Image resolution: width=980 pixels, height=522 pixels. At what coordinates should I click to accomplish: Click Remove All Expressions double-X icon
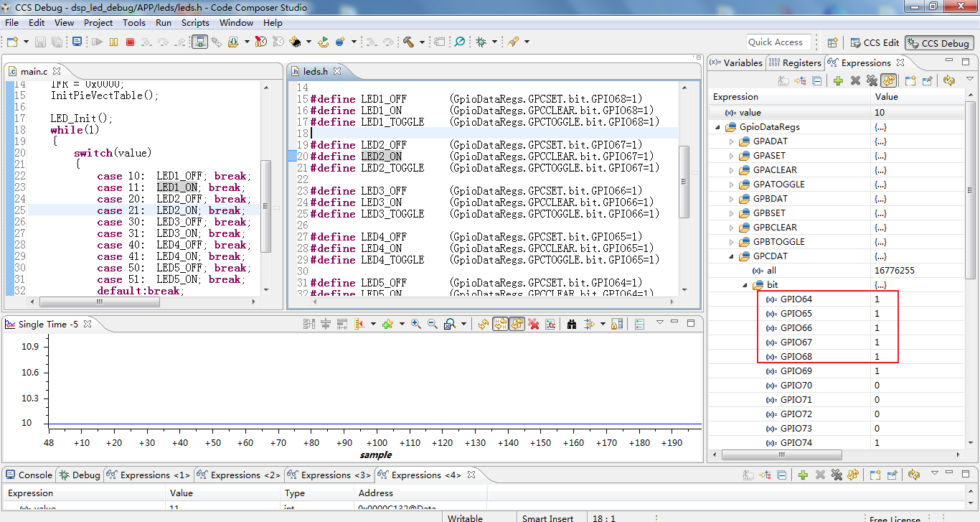click(x=872, y=81)
